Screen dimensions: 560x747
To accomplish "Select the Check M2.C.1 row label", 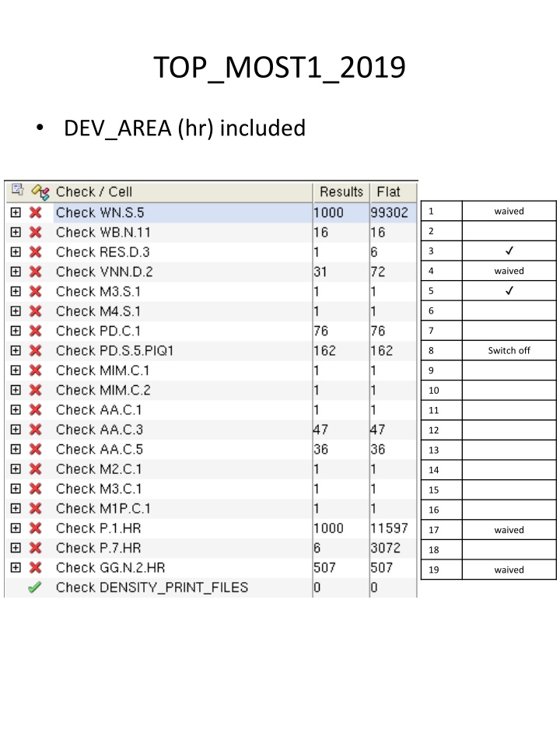I will pyautogui.click(x=99, y=469).
